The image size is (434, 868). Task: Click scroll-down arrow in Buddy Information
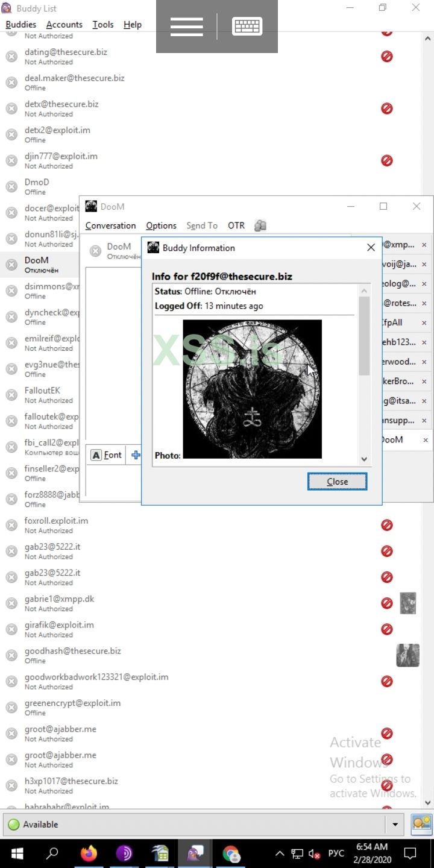[364, 459]
